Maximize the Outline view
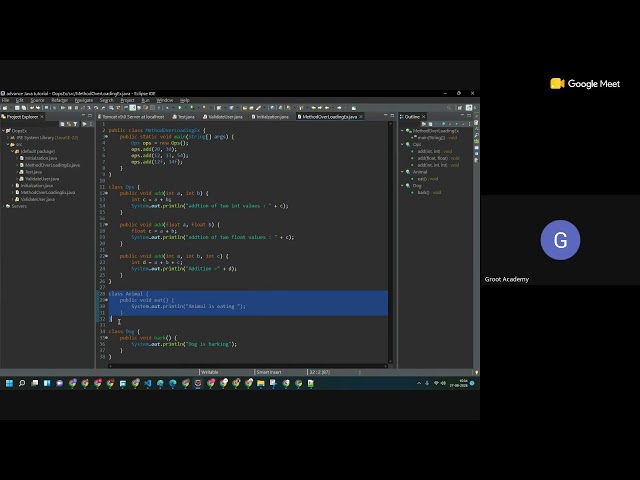 click(x=469, y=116)
